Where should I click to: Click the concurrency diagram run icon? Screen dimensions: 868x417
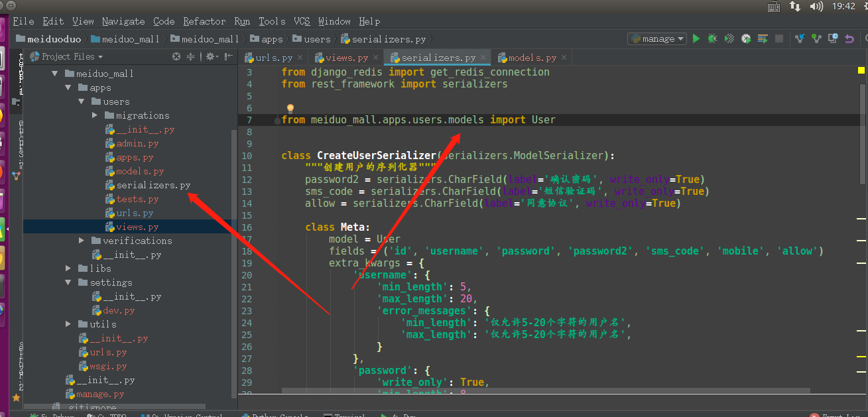763,38
